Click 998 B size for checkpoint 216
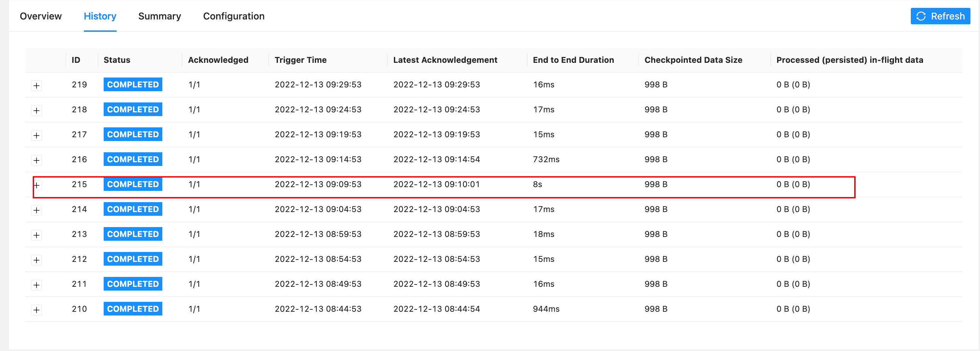This screenshot has width=980, height=351. [656, 159]
